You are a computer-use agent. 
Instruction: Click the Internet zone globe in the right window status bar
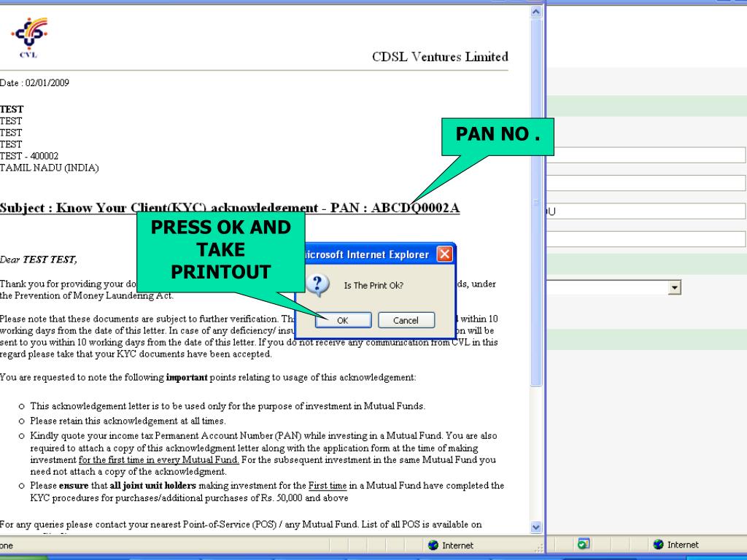click(x=659, y=544)
